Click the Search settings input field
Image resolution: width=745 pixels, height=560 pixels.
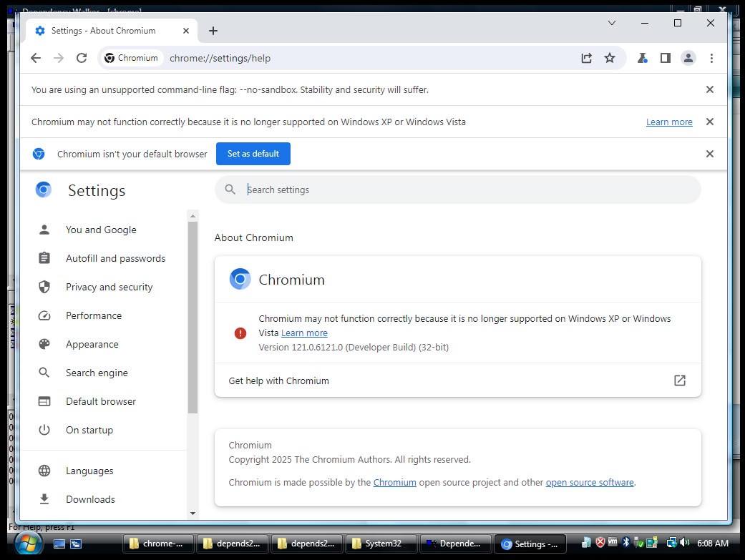[465, 190]
